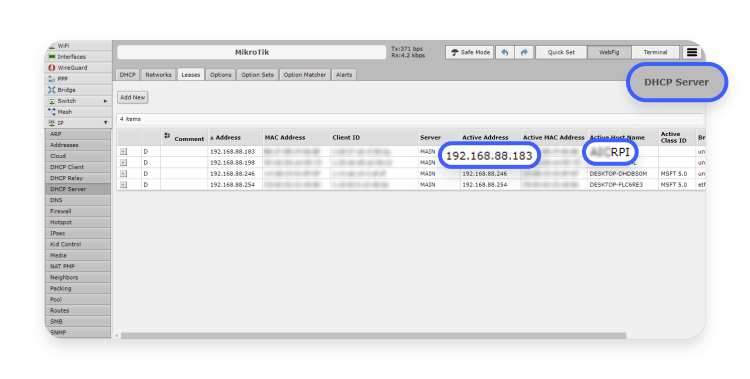Image resolution: width=750 pixels, height=379 pixels.
Task: Open the Interfaces menu
Action: pos(78,56)
